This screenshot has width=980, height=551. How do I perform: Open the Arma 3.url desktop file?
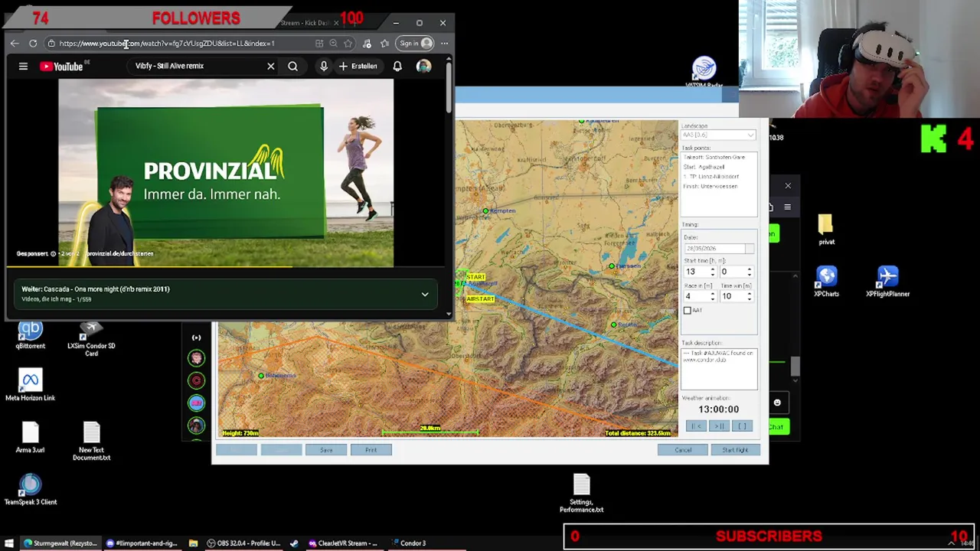tap(31, 438)
